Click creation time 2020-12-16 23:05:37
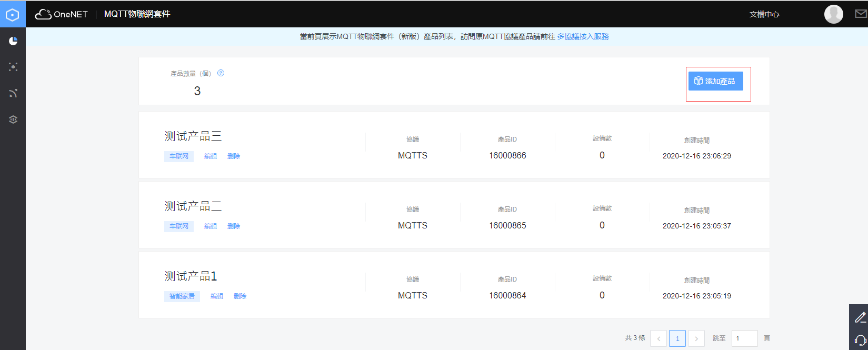This screenshot has width=868, height=350. [x=697, y=226]
